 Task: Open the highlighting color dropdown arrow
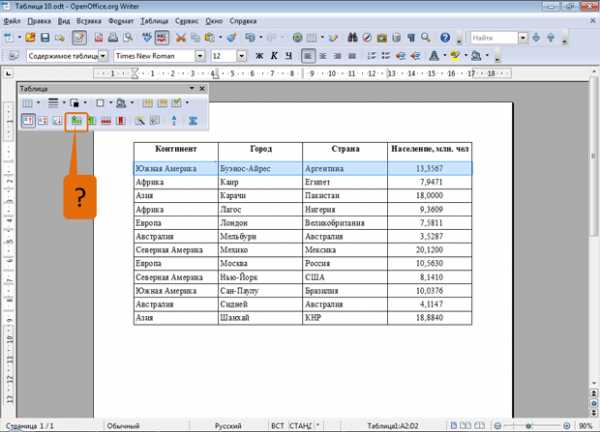tap(465, 56)
